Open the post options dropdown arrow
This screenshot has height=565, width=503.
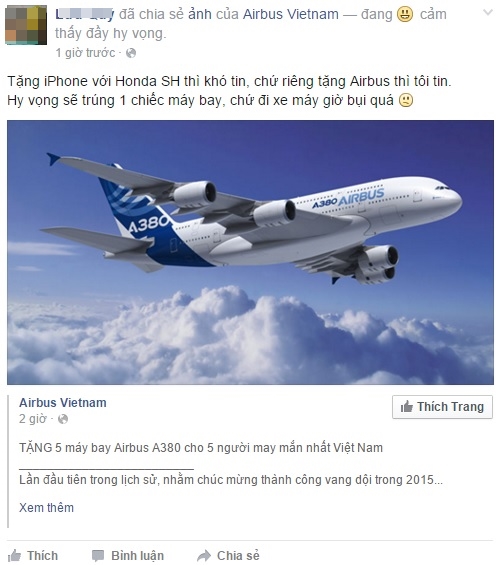point(488,13)
